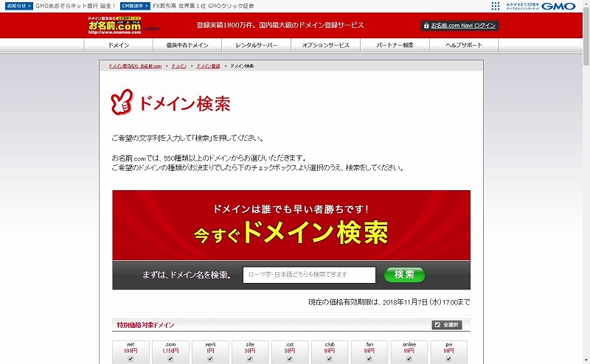The height and width of the screenshot is (364, 590).
Task: Click GMOあおぞらネット銀行 誕生 news link
Action: [75, 6]
